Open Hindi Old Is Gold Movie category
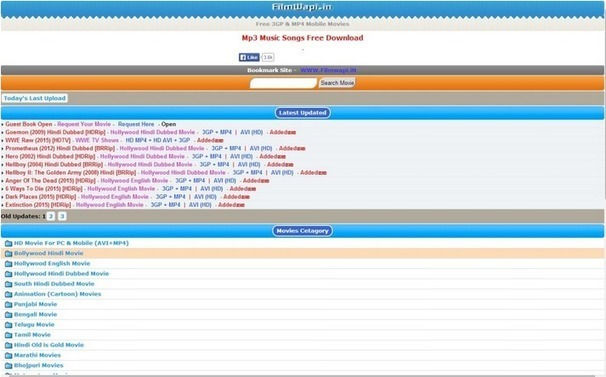 point(49,345)
